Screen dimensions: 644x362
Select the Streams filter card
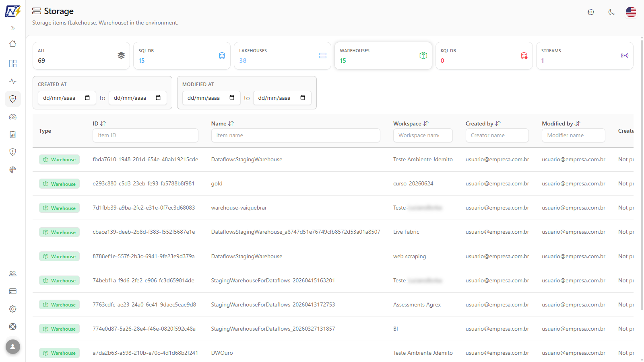(585, 56)
